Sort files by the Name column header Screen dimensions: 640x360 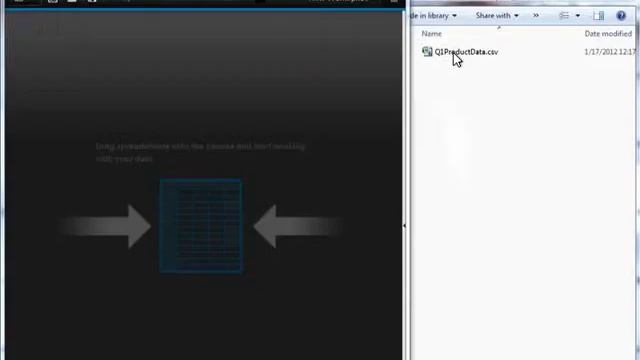coord(431,34)
